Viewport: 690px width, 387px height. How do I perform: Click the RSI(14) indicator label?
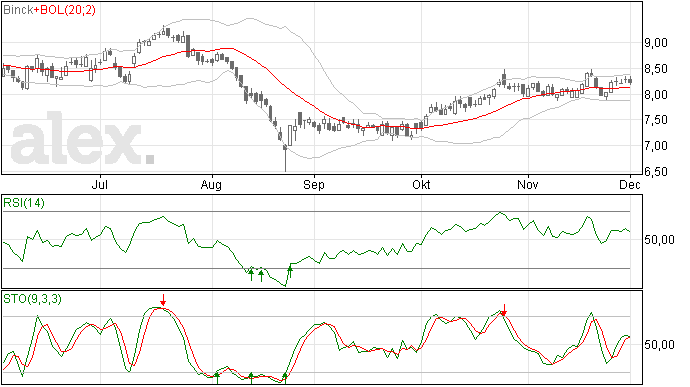click(x=24, y=203)
